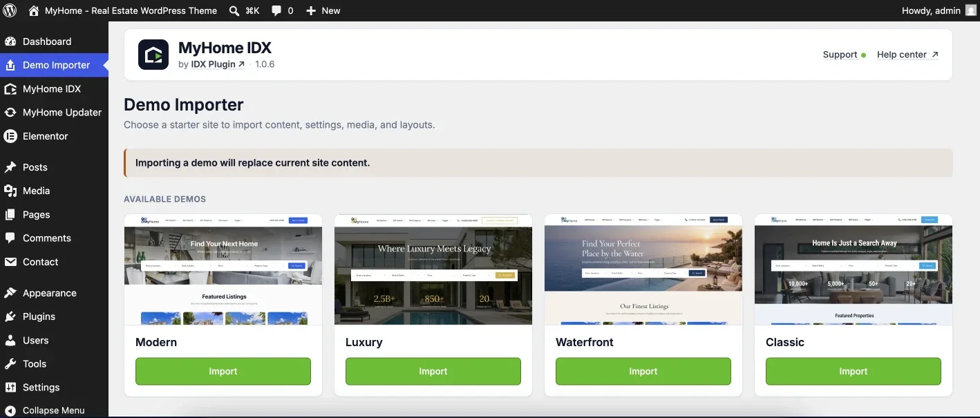Screen dimensions: 980x418
Task: Open Contact menu item in sidebar
Action: coord(41,262)
